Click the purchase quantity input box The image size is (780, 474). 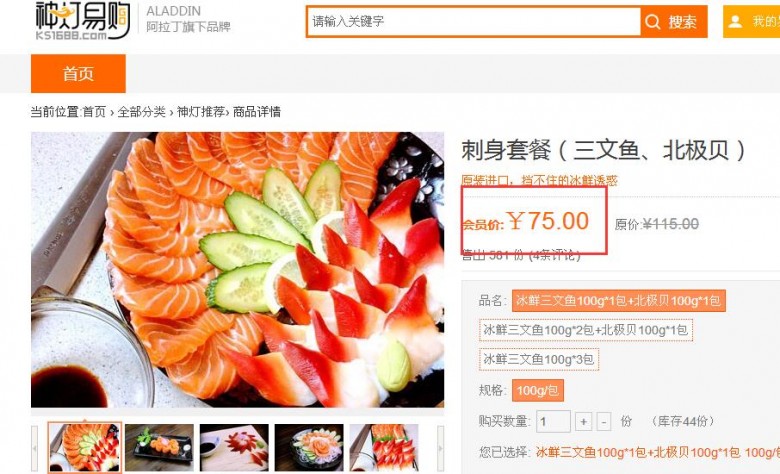tap(553, 422)
